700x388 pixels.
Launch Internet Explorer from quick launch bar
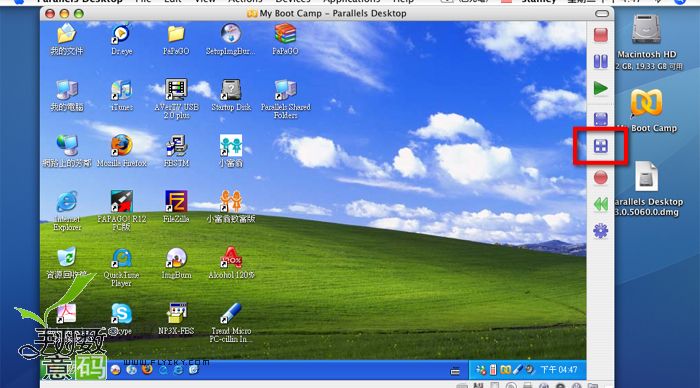[178, 370]
